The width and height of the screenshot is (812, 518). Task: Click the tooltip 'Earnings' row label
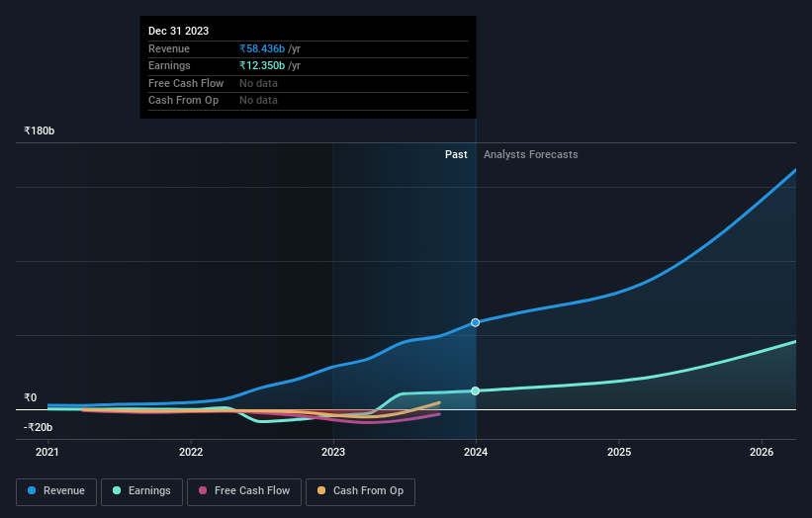point(169,65)
